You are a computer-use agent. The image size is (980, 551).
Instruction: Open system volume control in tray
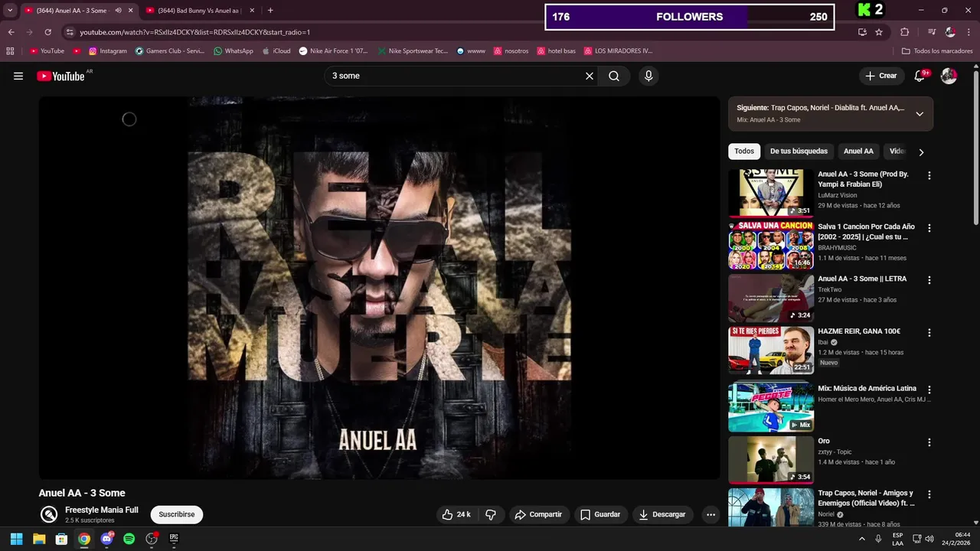tap(929, 539)
